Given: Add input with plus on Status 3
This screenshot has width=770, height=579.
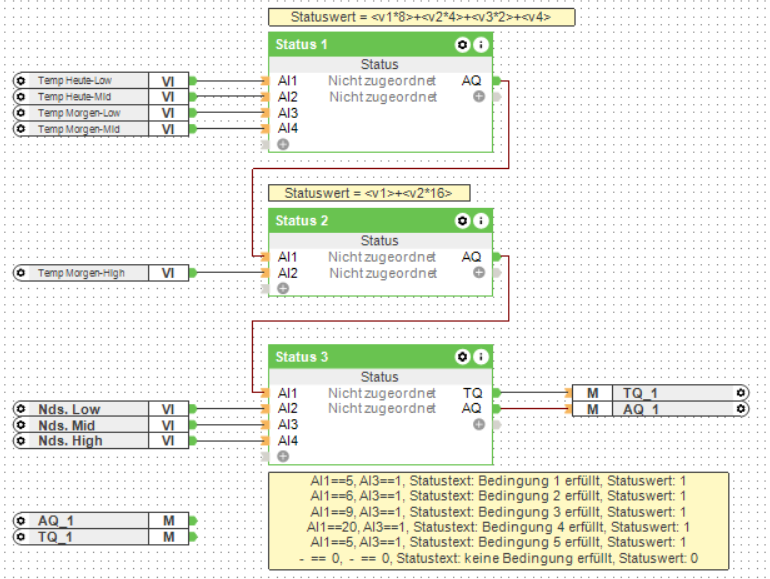Looking at the screenshot, I should (x=283, y=456).
